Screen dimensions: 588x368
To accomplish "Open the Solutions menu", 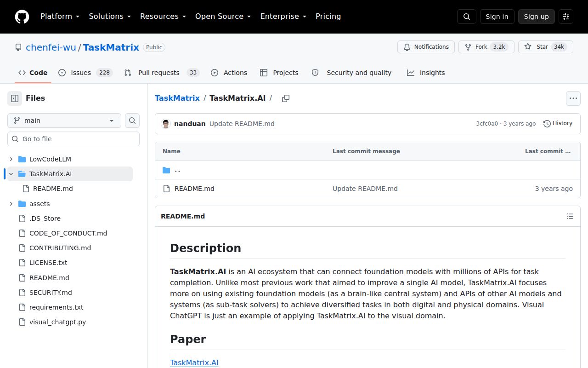I will pyautogui.click(x=110, y=17).
